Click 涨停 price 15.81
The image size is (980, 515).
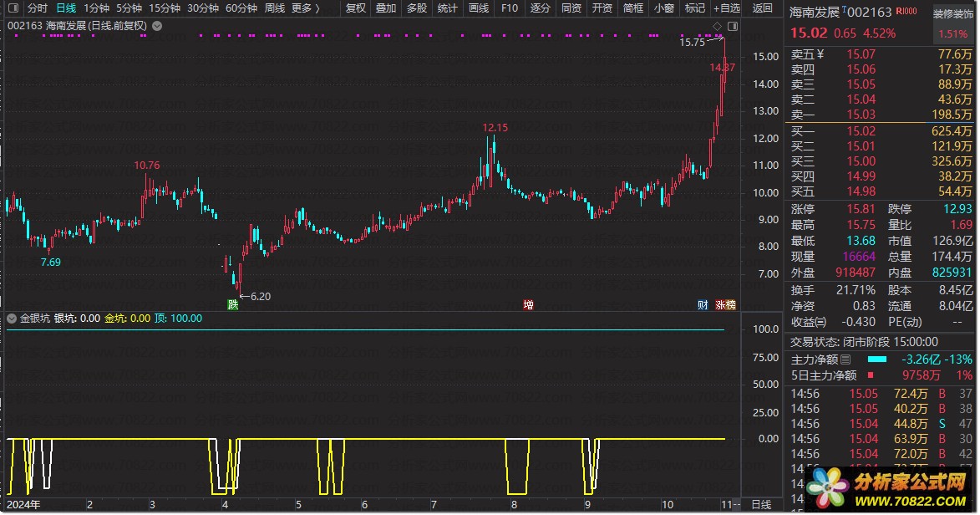[861, 209]
